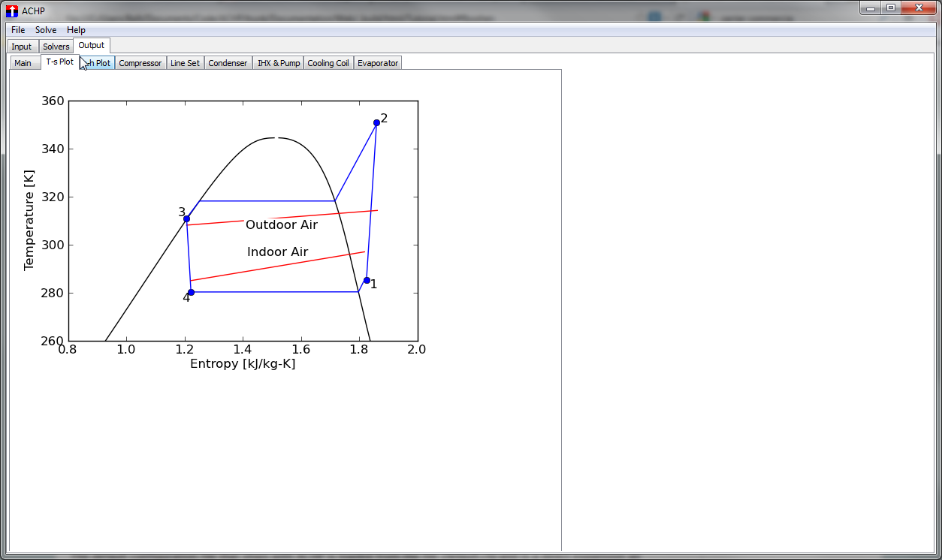Click the ACHP application icon in title bar
Screen dimensions: 942x560
pos(11,11)
